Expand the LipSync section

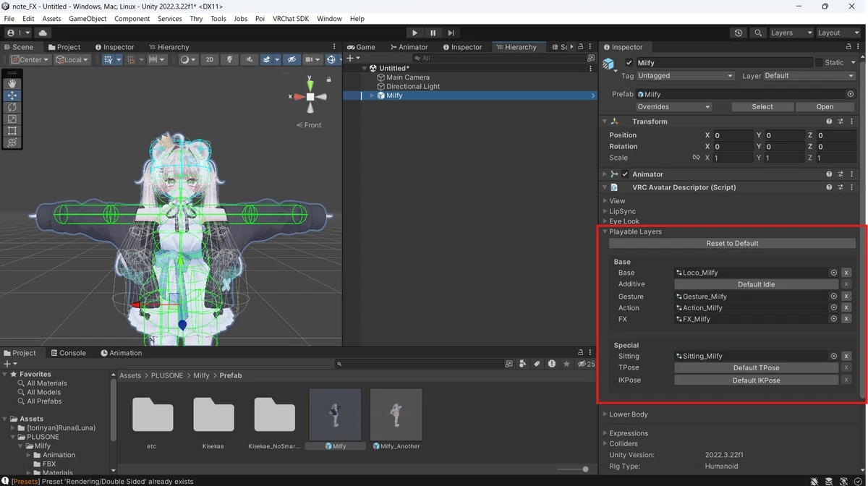(x=605, y=211)
